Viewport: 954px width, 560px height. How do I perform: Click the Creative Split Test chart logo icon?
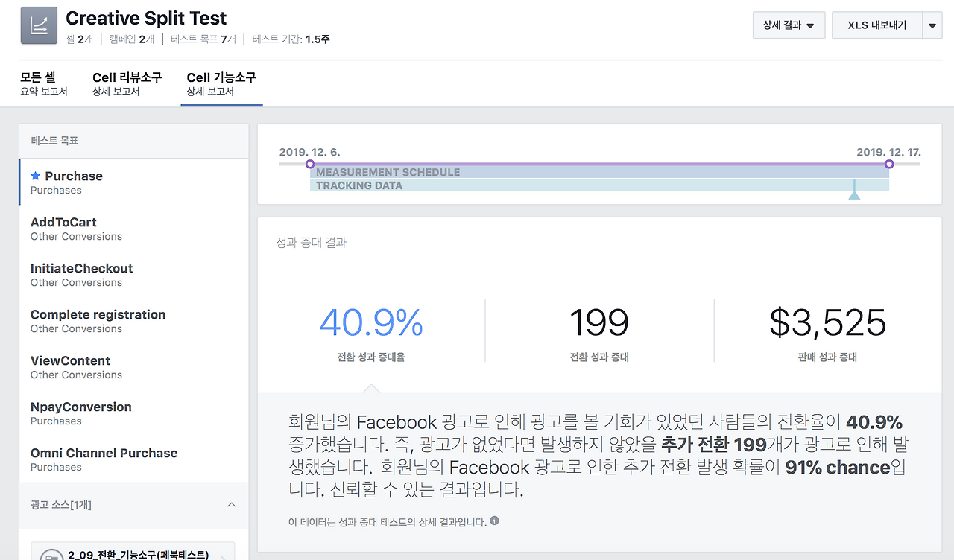point(38,25)
